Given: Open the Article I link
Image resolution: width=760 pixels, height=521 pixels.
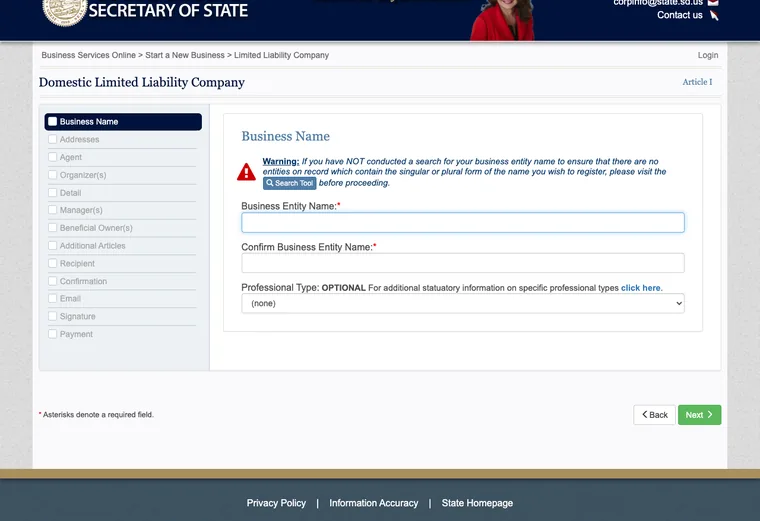Looking at the screenshot, I should tap(697, 82).
